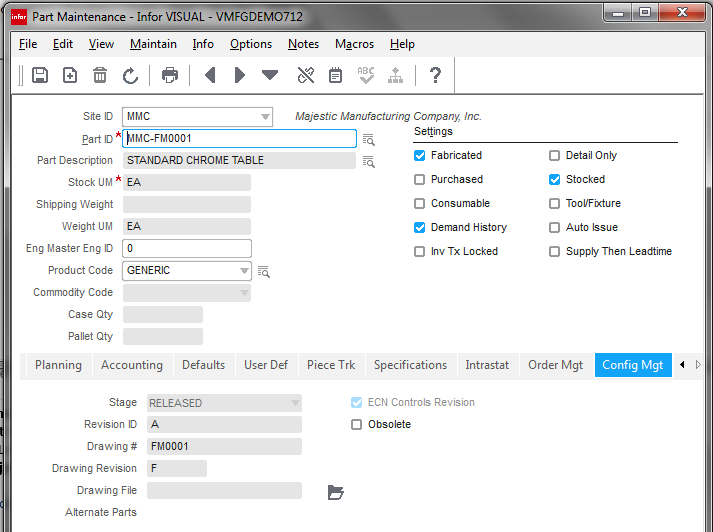The image size is (713, 532).
Task: Check the Auto Issue checkbox
Action: click(554, 227)
